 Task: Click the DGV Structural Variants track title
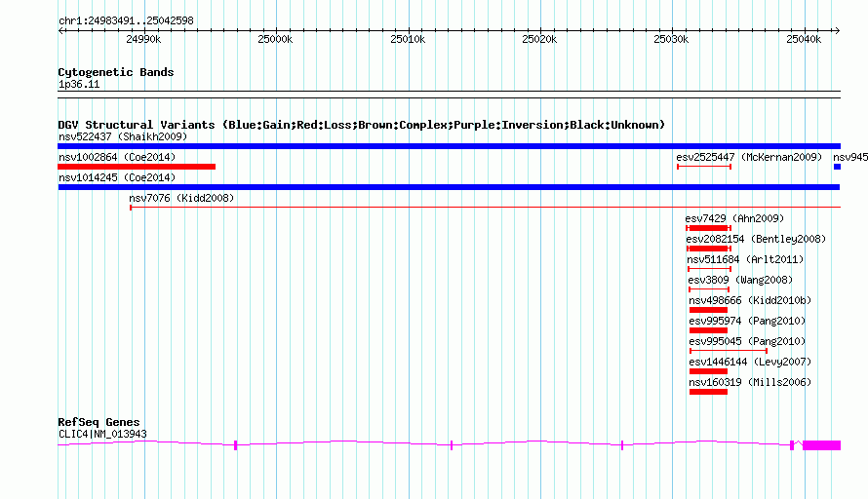[362, 125]
